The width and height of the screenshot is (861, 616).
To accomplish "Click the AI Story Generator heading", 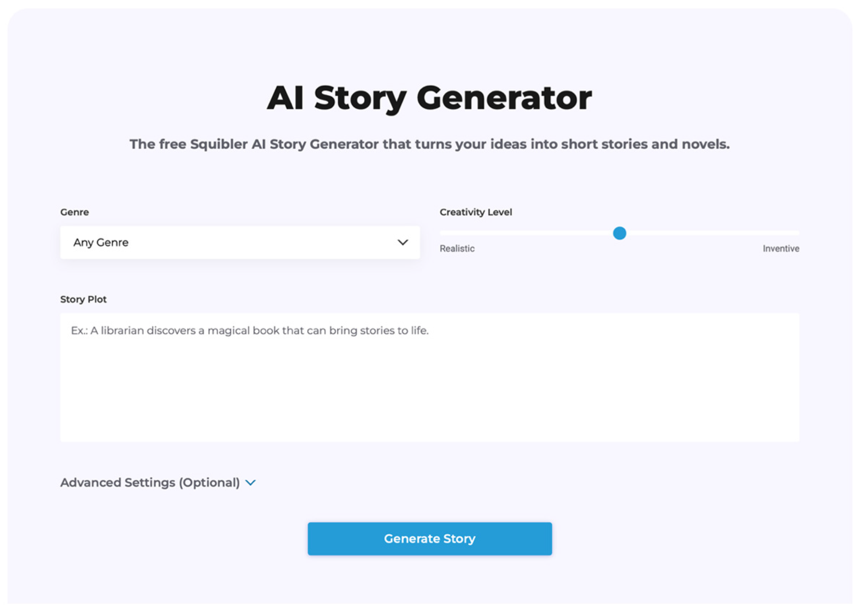I will 429,98.
